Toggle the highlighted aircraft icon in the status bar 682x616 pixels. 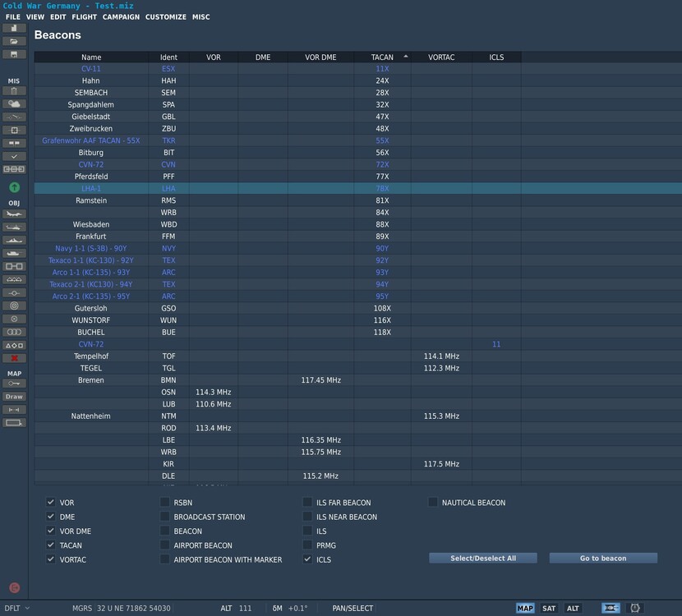(611, 608)
